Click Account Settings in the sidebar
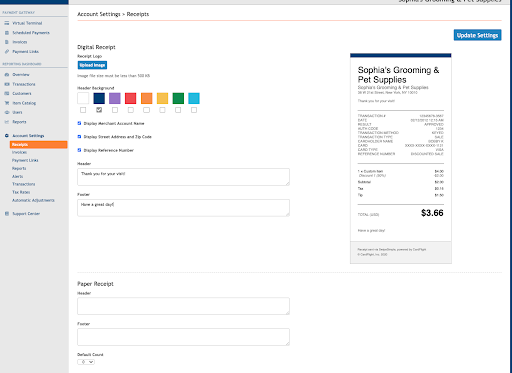 [x=28, y=136]
